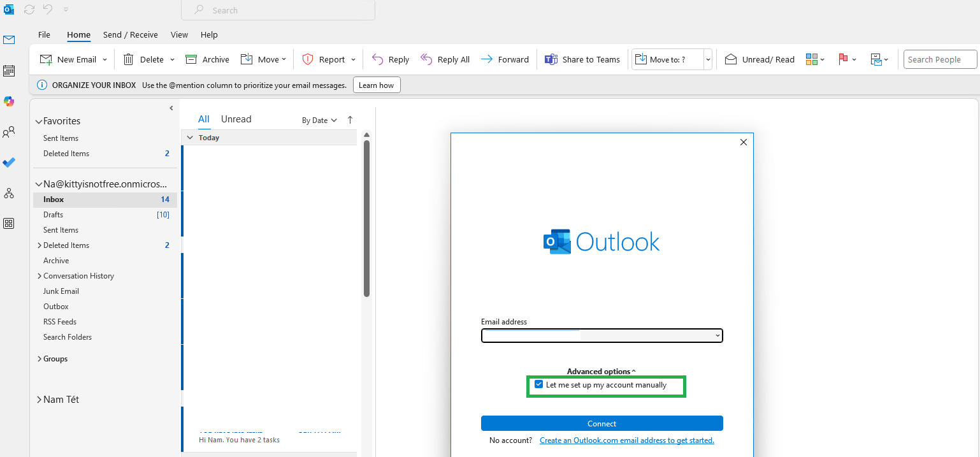Collapse the Favorites section
980x457 pixels.
(39, 121)
